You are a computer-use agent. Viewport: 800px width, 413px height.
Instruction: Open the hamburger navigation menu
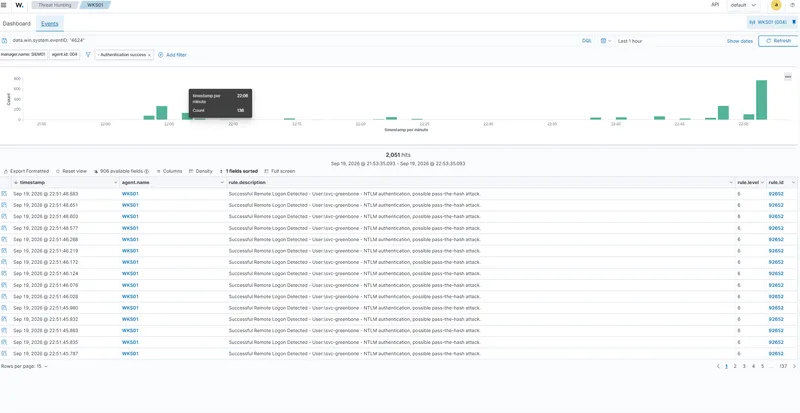click(4, 5)
